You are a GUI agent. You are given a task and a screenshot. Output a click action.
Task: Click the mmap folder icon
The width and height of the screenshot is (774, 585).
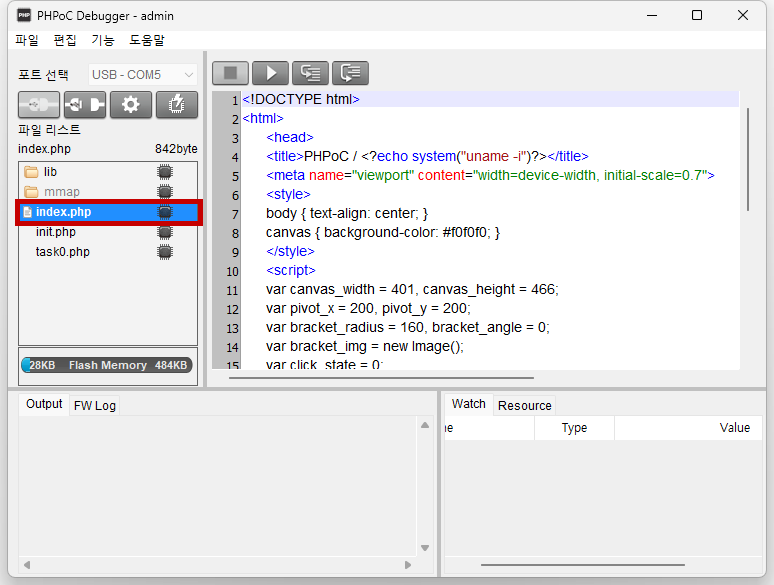coord(31,192)
